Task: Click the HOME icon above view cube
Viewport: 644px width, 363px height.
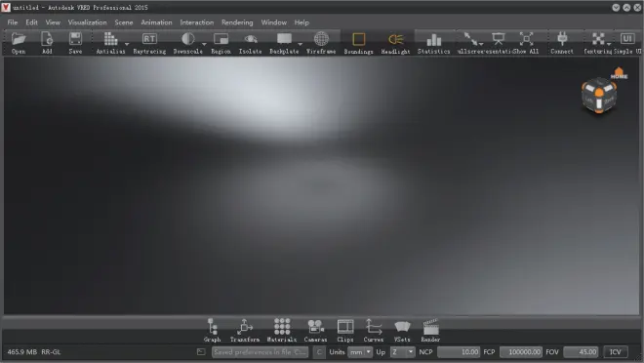Action: (619, 73)
